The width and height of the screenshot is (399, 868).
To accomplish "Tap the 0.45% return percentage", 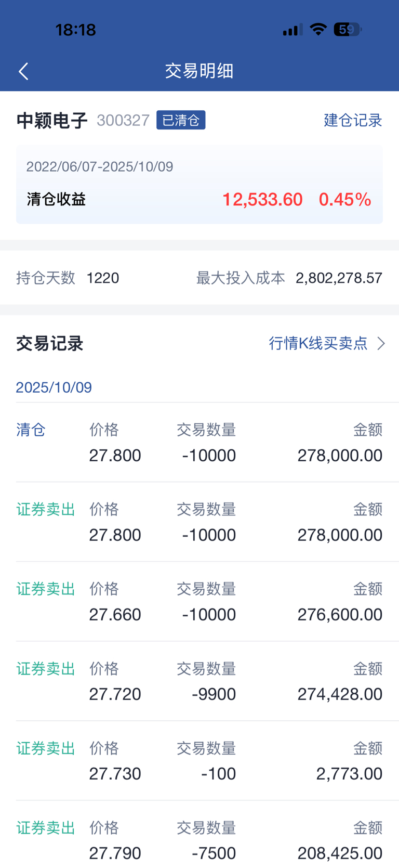I will click(345, 199).
